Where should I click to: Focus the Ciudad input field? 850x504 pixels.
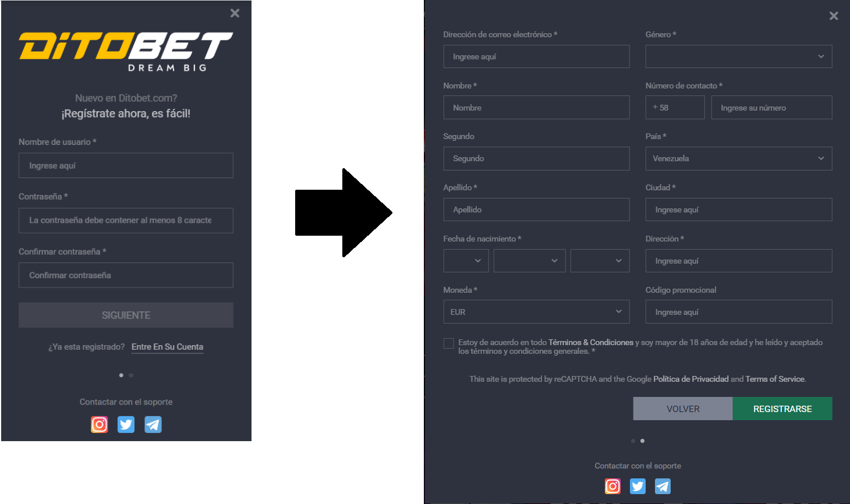pyautogui.click(x=739, y=210)
